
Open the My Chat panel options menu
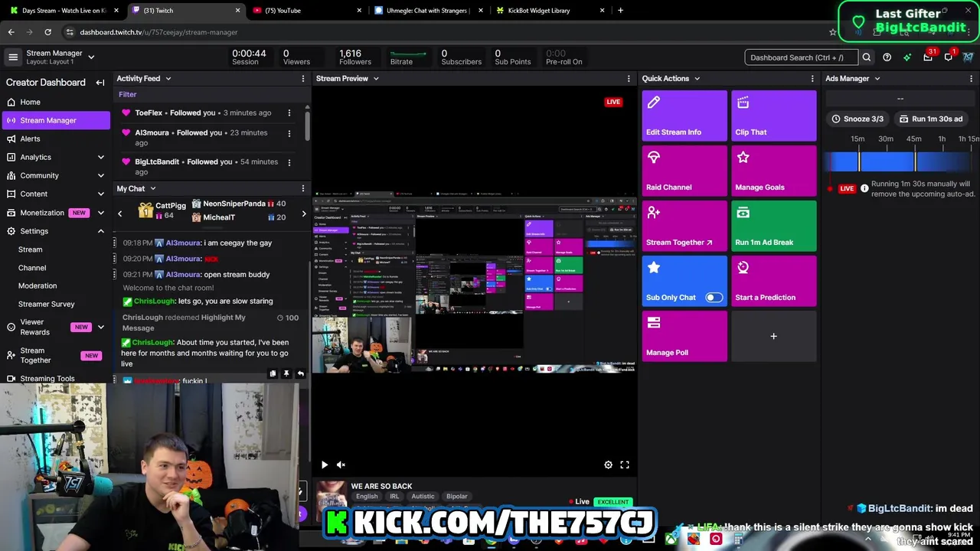coord(302,188)
